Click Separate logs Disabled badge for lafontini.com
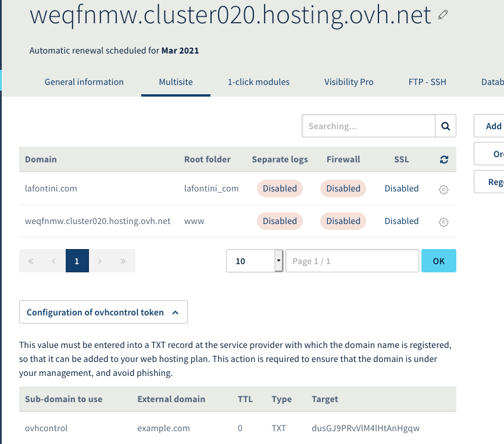The height and width of the screenshot is (444, 504). pyautogui.click(x=280, y=189)
